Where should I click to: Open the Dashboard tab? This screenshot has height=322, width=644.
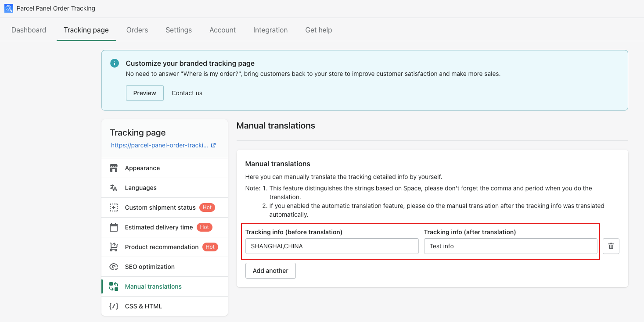(x=29, y=30)
